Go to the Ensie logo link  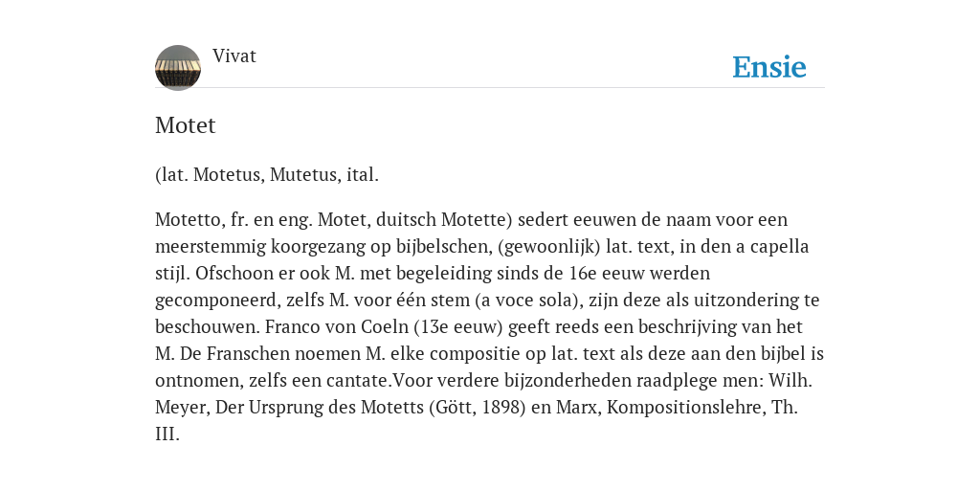pos(769,68)
